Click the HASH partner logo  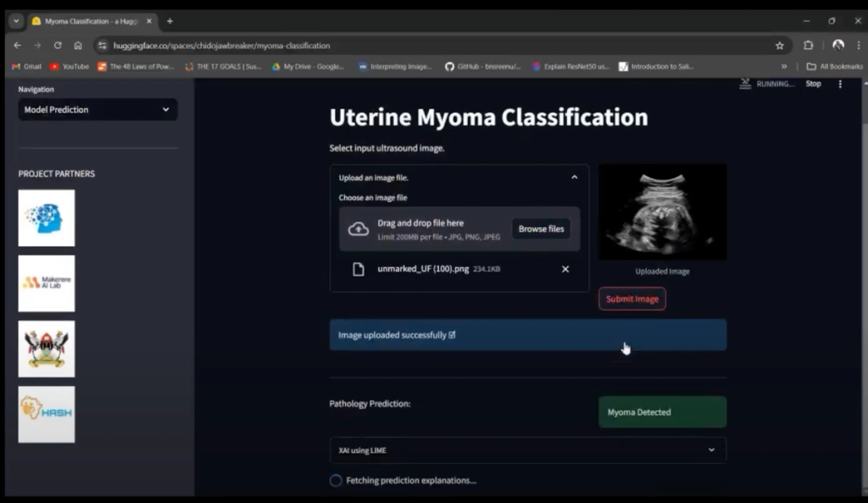[47, 414]
